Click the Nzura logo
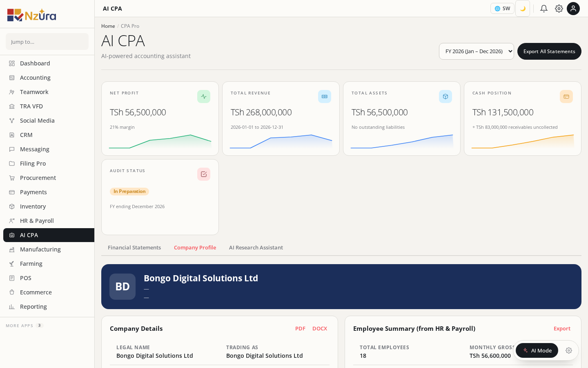Screen dimensions: 588x368 click(32, 15)
